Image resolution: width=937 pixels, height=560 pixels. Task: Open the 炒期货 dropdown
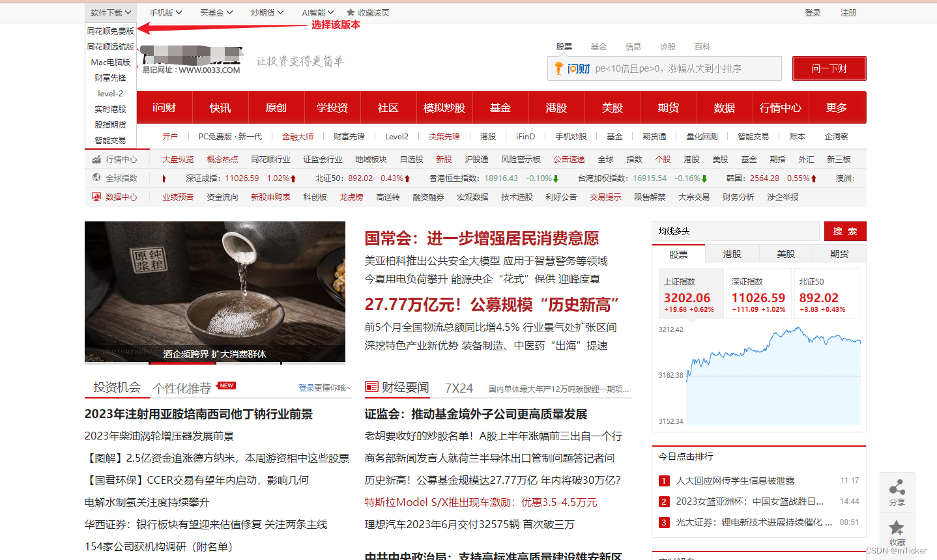tap(267, 12)
